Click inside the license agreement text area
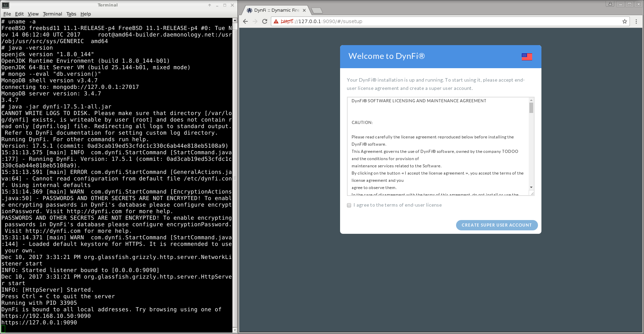This screenshot has height=334, width=644. pyautogui.click(x=438, y=146)
